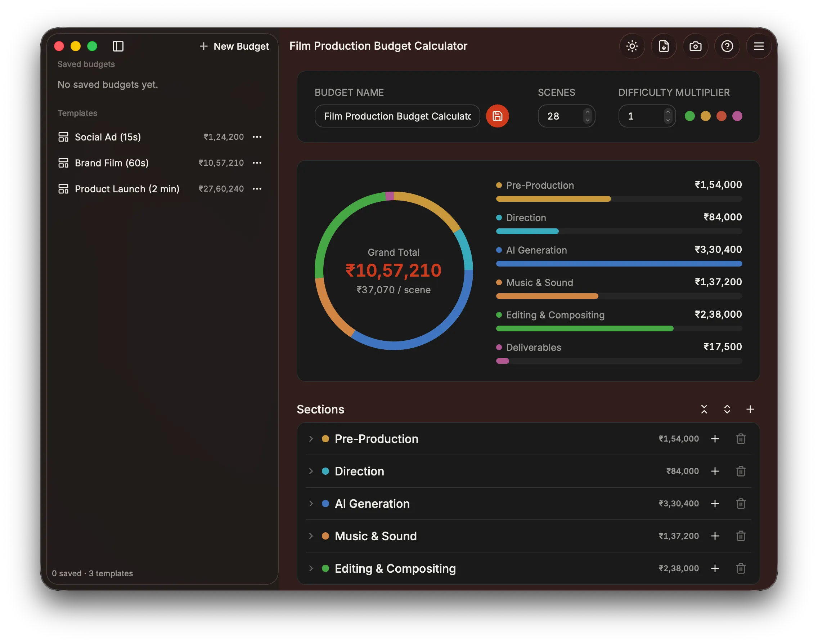Decrease the Difficulty Multiplier stepper down arrow
818x644 pixels.
pos(668,120)
